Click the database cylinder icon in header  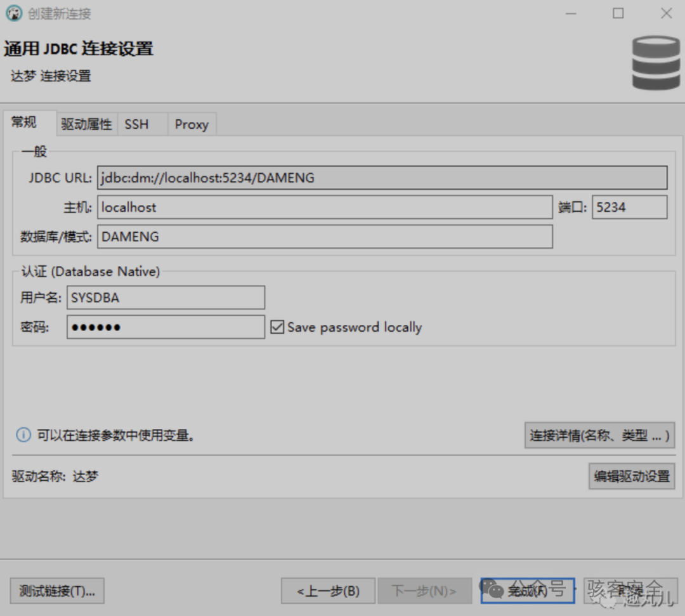(656, 63)
